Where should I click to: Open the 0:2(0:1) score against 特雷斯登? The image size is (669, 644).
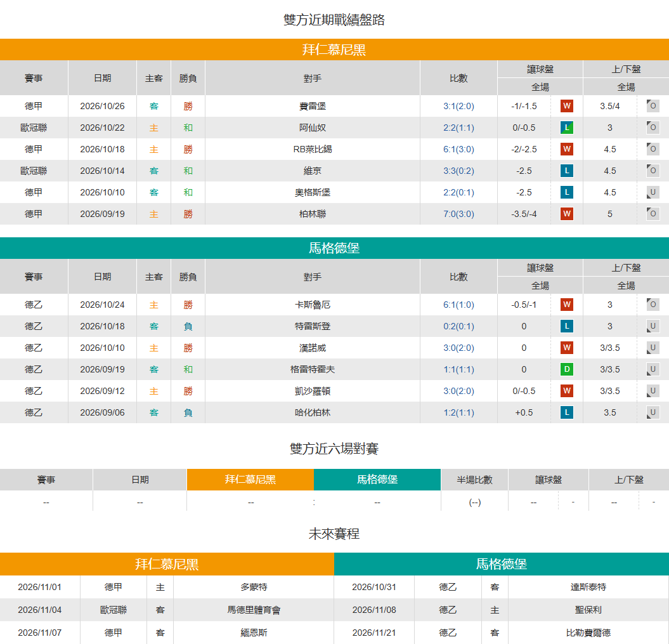458,327
